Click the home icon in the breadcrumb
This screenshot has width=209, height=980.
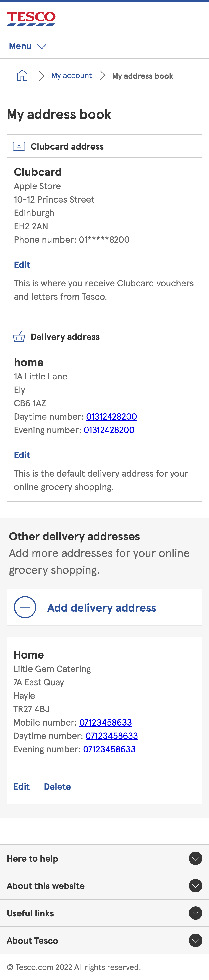click(22, 75)
